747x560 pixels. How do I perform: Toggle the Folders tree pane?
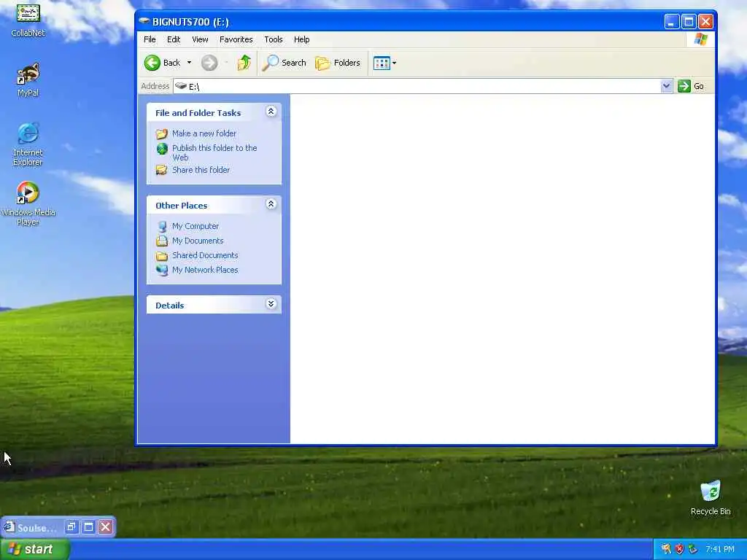coord(338,63)
